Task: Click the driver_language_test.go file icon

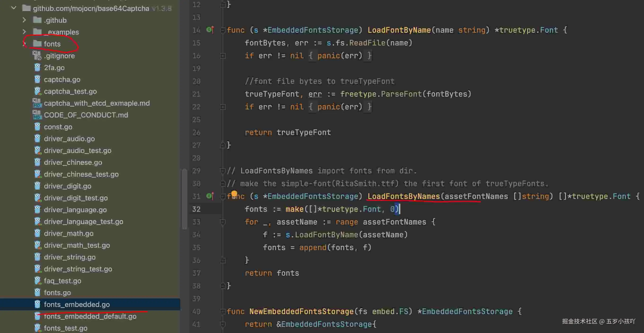Action: tap(38, 221)
